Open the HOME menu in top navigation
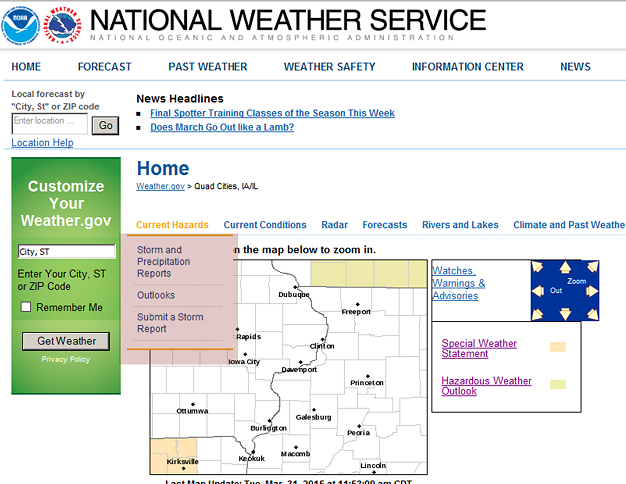Screen dimensions: 626x484 (x=26, y=67)
